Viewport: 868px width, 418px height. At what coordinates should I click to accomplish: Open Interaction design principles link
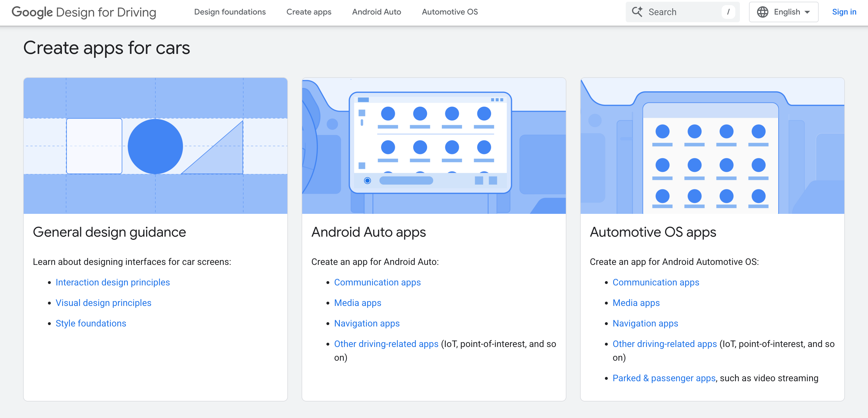[x=112, y=282]
